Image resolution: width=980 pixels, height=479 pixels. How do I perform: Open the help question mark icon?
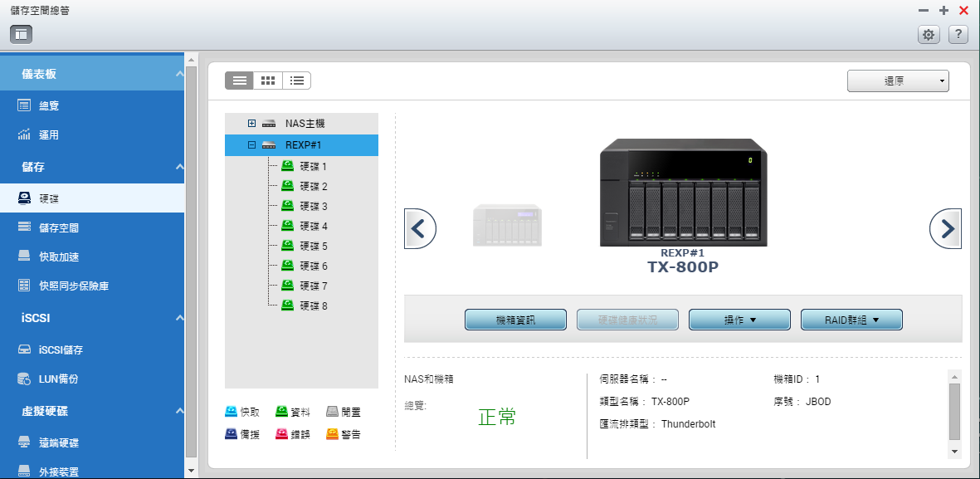pyautogui.click(x=958, y=34)
